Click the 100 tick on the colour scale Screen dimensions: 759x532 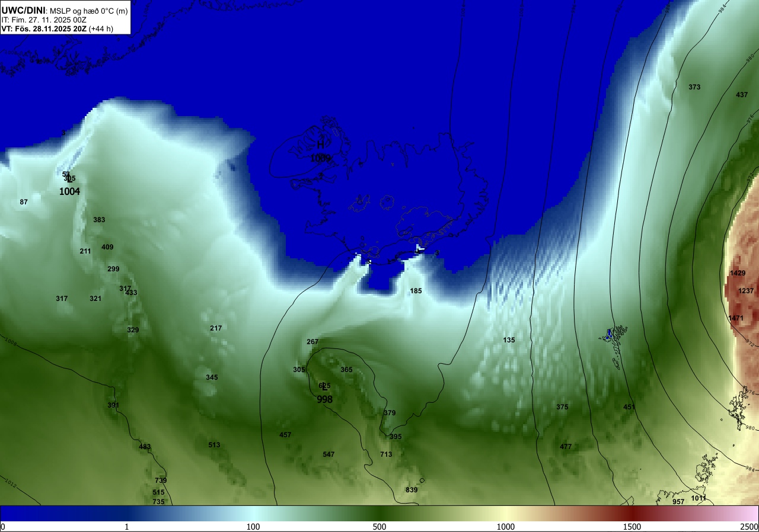click(253, 527)
